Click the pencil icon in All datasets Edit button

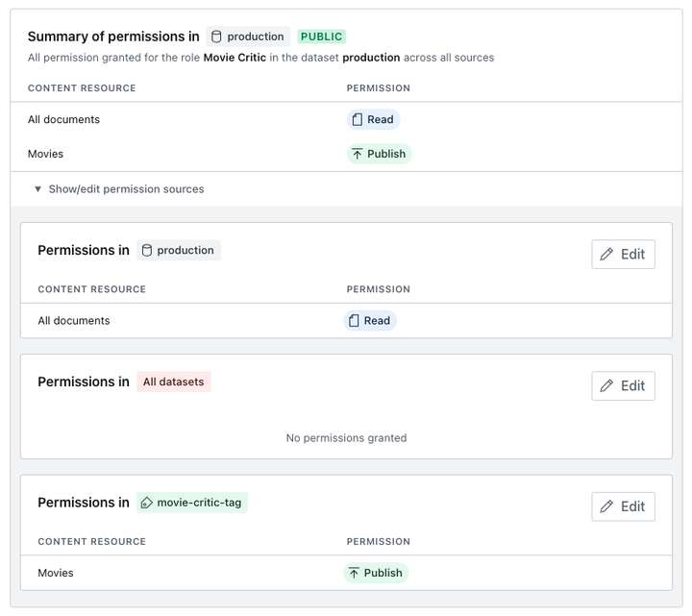(x=606, y=386)
